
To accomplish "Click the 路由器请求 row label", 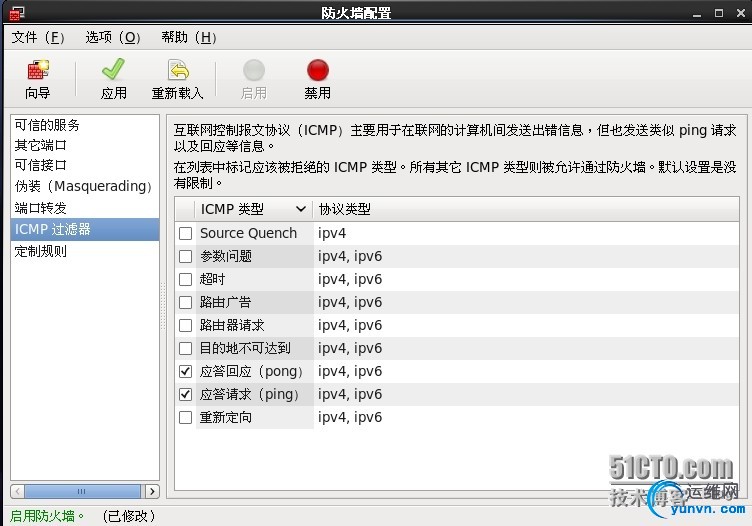I will click(x=232, y=325).
